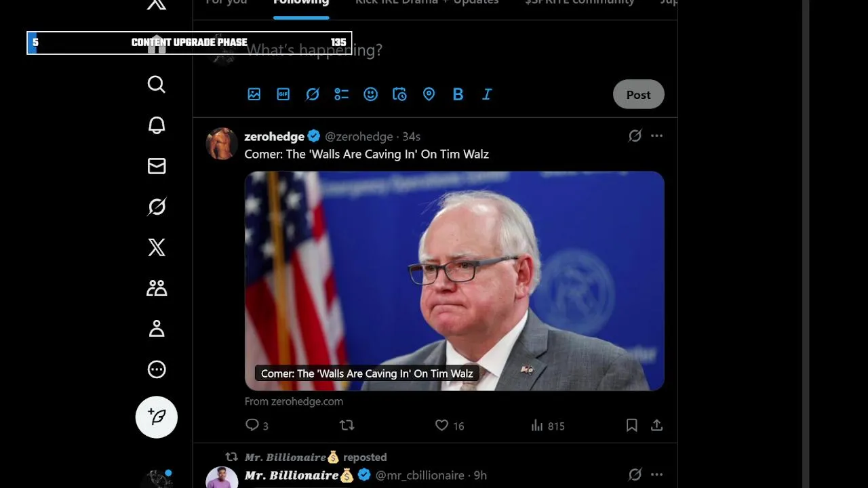
Task: Expand the More circle menu in sidebar
Action: click(x=157, y=369)
